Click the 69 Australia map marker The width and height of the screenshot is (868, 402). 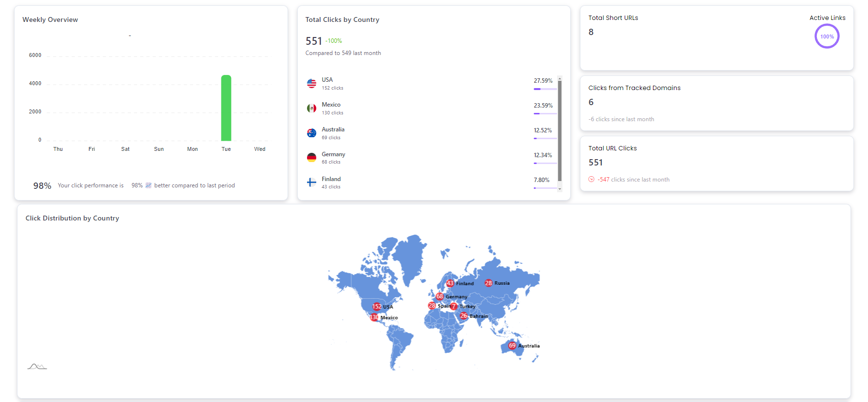click(512, 346)
